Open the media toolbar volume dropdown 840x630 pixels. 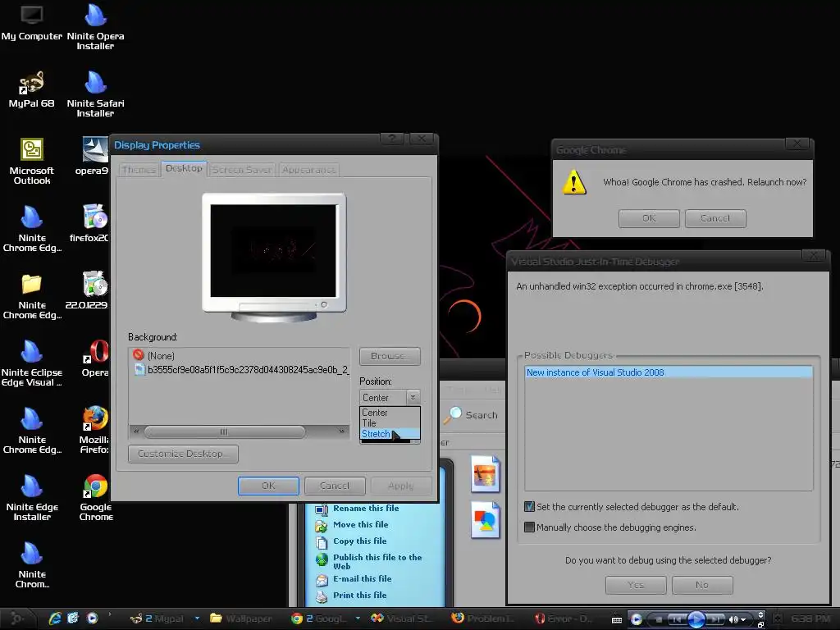(743, 619)
